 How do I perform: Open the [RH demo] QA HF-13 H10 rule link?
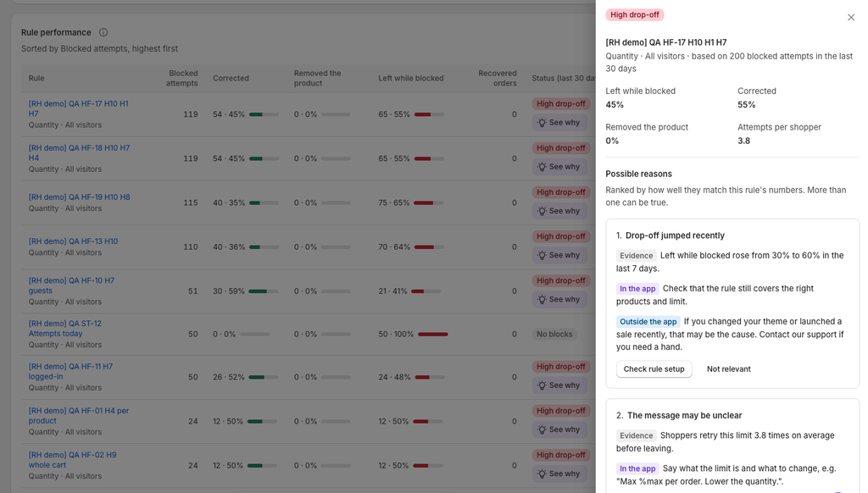click(73, 241)
